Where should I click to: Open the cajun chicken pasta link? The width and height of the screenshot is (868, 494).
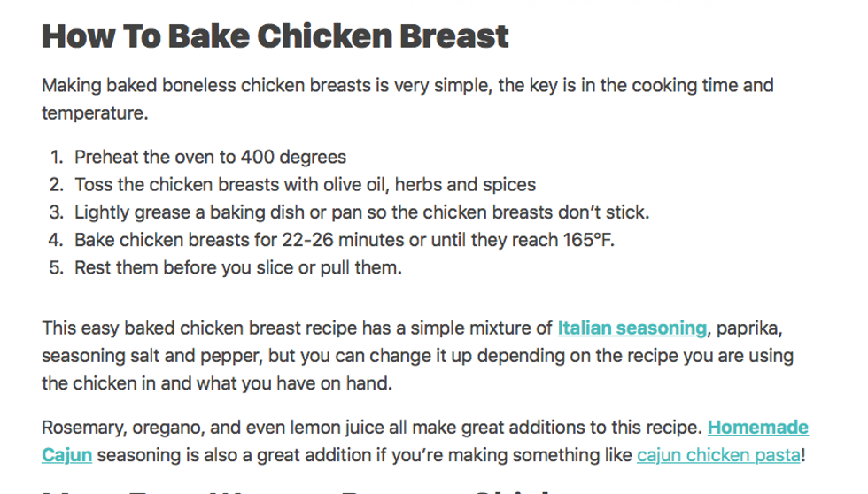click(x=717, y=456)
